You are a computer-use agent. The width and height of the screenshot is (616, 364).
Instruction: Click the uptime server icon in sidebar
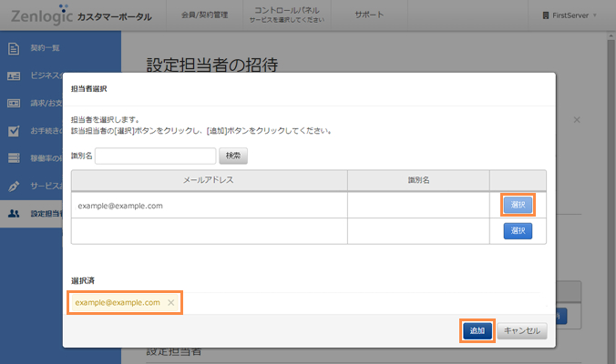pos(14,158)
